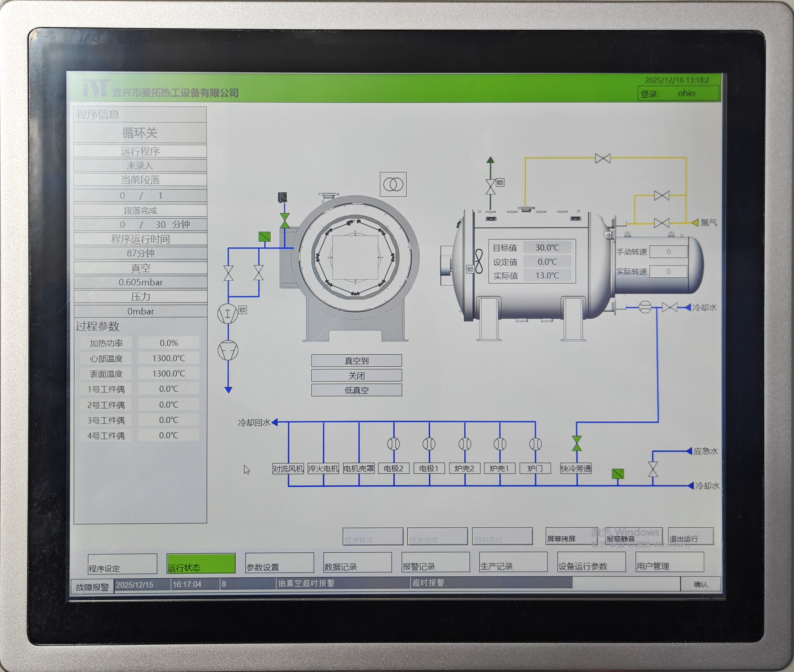Viewport: 794px width, 672px height.
Task: Open the 参数设置 tab
Action: (x=280, y=563)
